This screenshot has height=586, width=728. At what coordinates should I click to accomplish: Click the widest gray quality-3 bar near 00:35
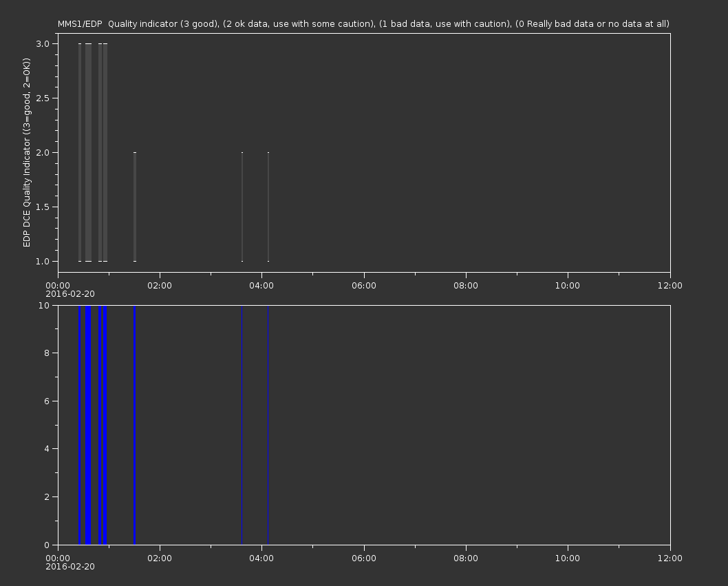[x=88, y=152]
